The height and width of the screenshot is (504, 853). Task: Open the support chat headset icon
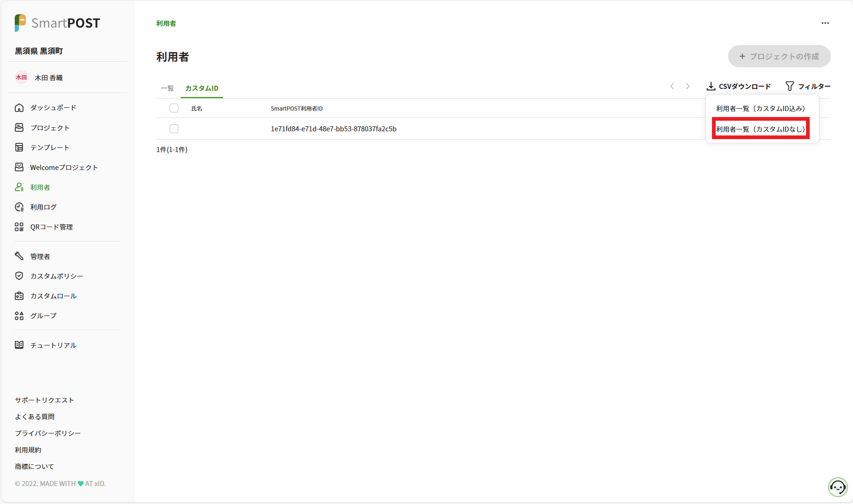[837, 487]
